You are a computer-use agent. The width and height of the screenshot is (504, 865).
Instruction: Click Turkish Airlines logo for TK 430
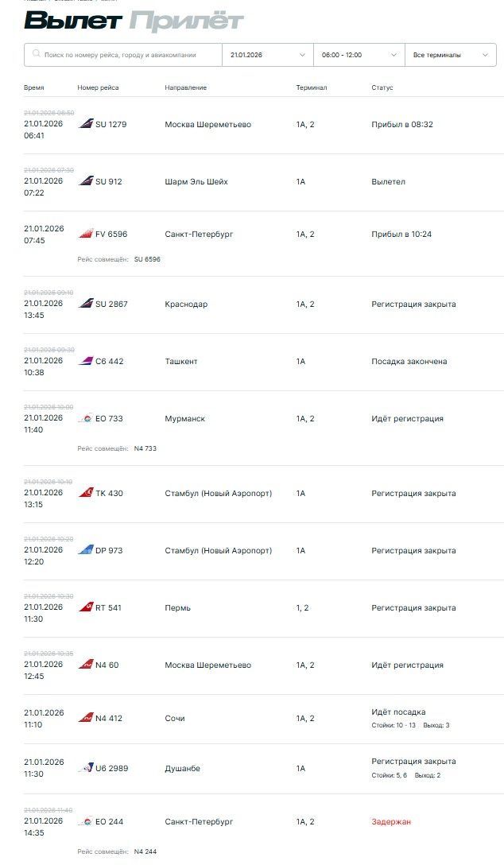point(86,493)
